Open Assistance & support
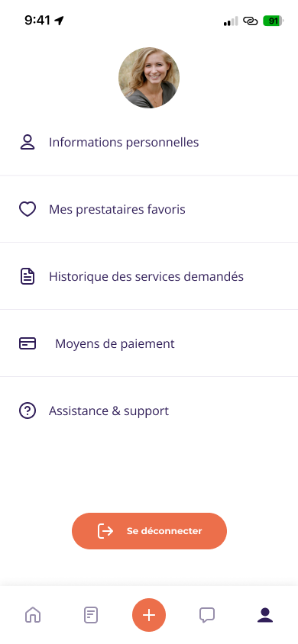This screenshot has width=298, height=644. click(149, 411)
